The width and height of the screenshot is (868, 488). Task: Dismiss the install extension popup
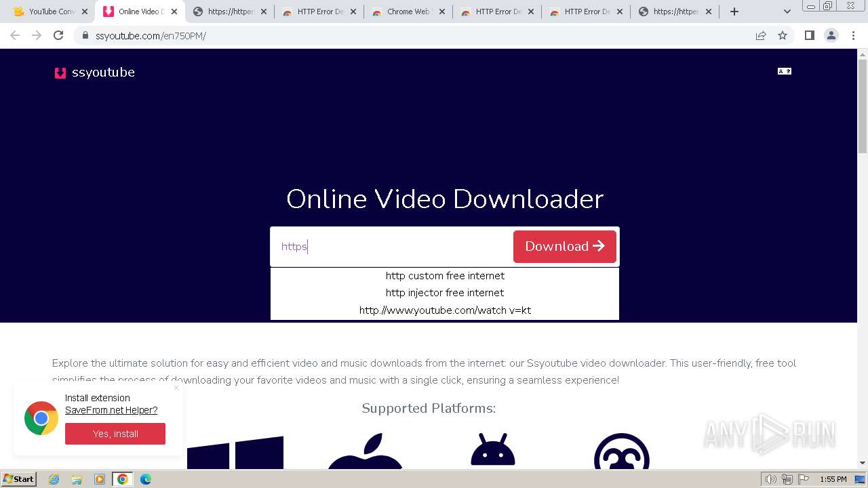pos(176,388)
